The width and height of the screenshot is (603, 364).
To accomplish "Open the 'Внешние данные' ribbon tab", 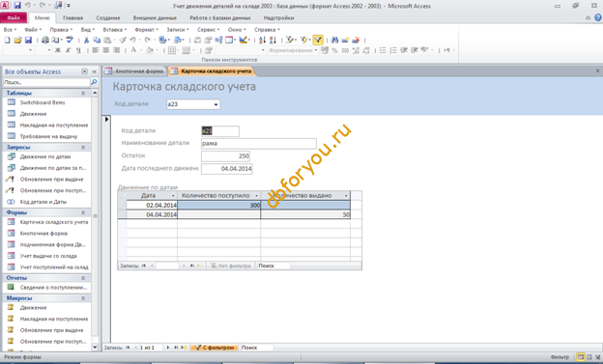I will [155, 18].
